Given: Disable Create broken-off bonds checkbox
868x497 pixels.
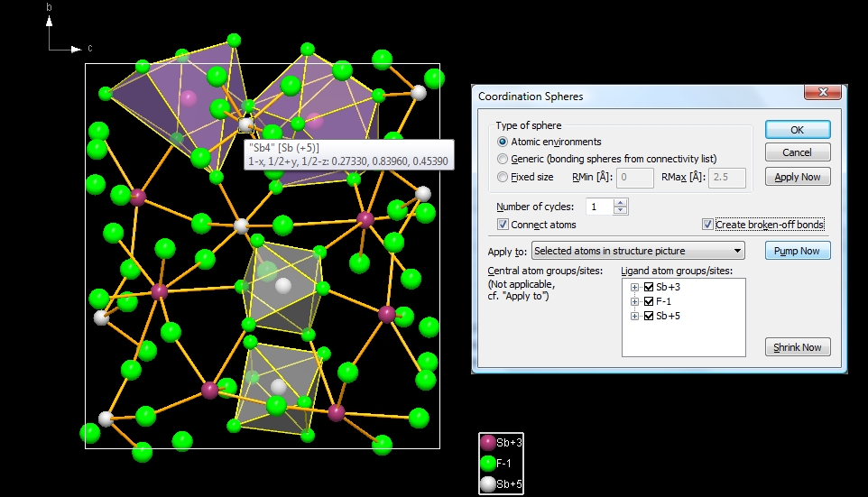Looking at the screenshot, I should pyautogui.click(x=707, y=225).
